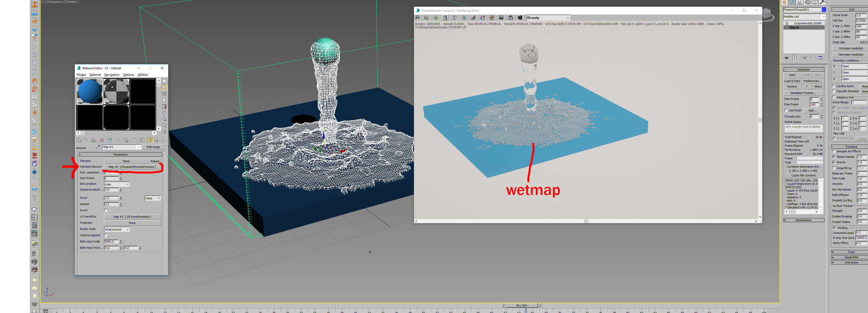Enable the Invert checkbox in material parameters
Image resolution: width=868 pixels, height=313 pixels.
pos(106,210)
